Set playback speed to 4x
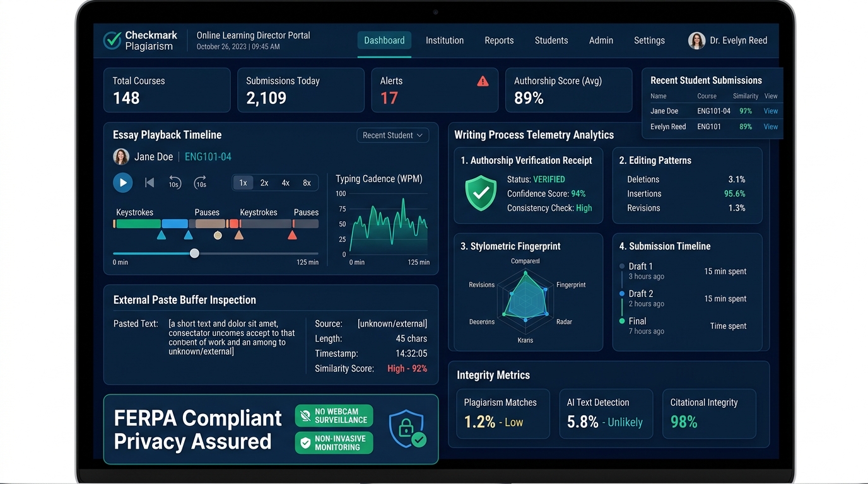Screen dimensions: 868x484 286,183
